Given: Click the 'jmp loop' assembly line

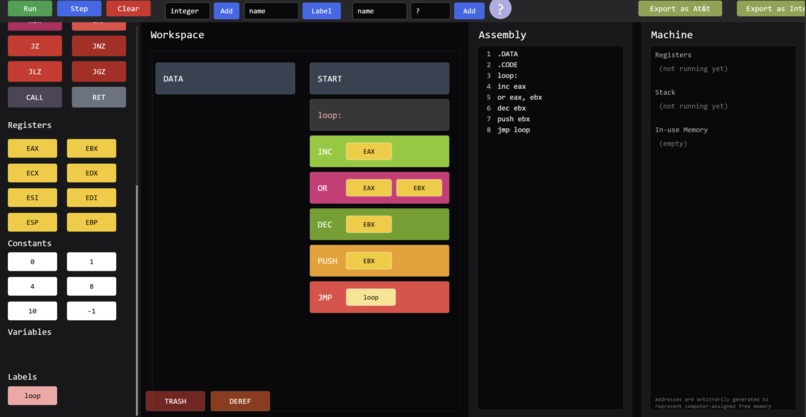Looking at the screenshot, I should [x=514, y=130].
